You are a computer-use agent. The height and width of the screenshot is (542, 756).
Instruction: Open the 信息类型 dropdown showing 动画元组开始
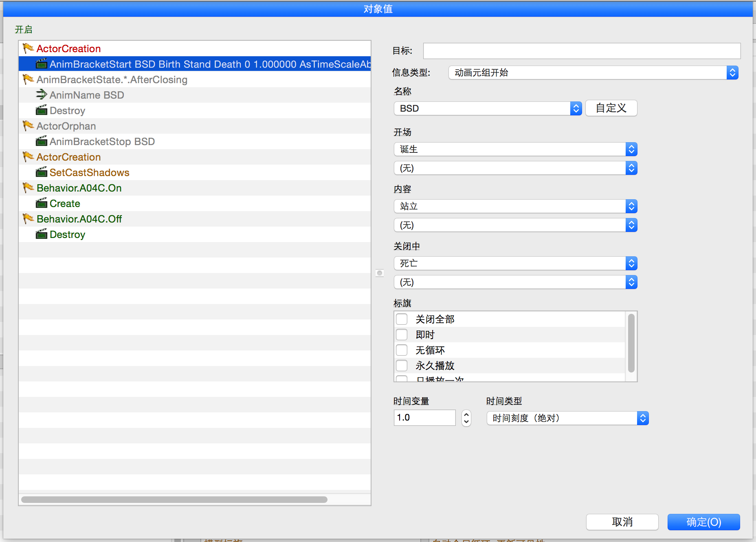pos(593,73)
